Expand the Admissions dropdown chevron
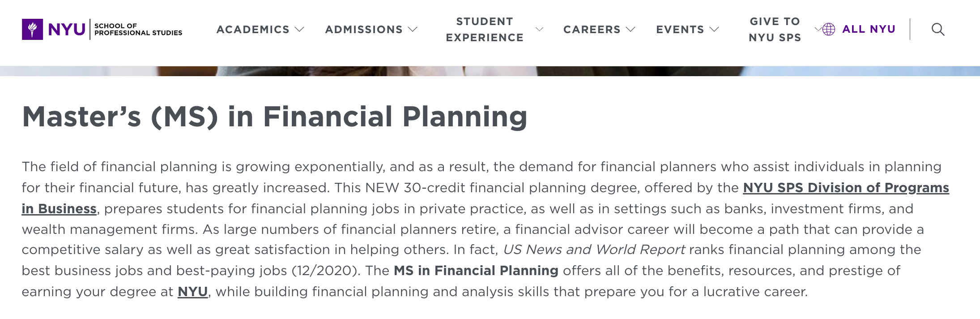The width and height of the screenshot is (980, 319). click(x=413, y=30)
